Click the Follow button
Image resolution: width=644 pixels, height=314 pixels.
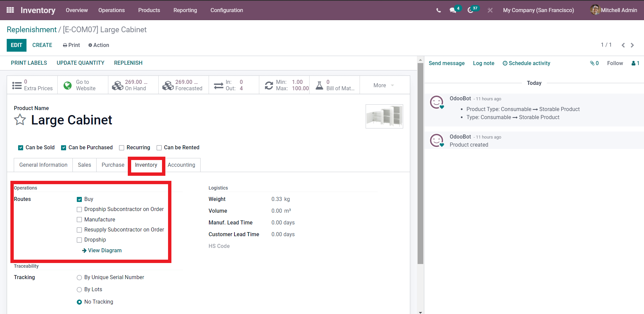[615, 63]
